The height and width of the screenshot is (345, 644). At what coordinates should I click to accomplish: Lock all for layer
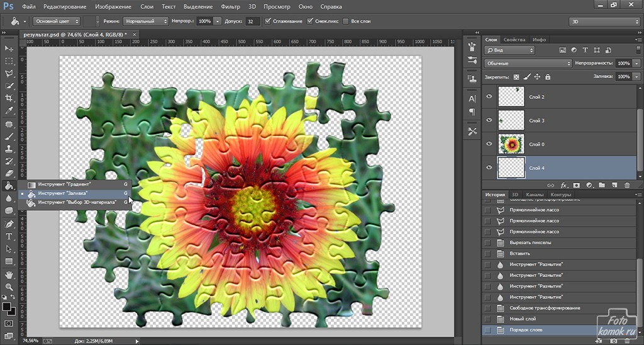[x=548, y=77]
